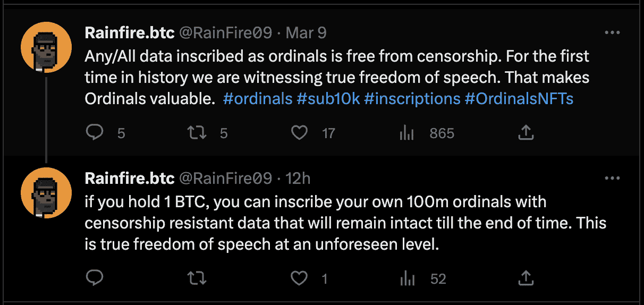Open @RainFire09 handle on the 12h tweet
The width and height of the screenshot is (644, 305).
point(225,179)
